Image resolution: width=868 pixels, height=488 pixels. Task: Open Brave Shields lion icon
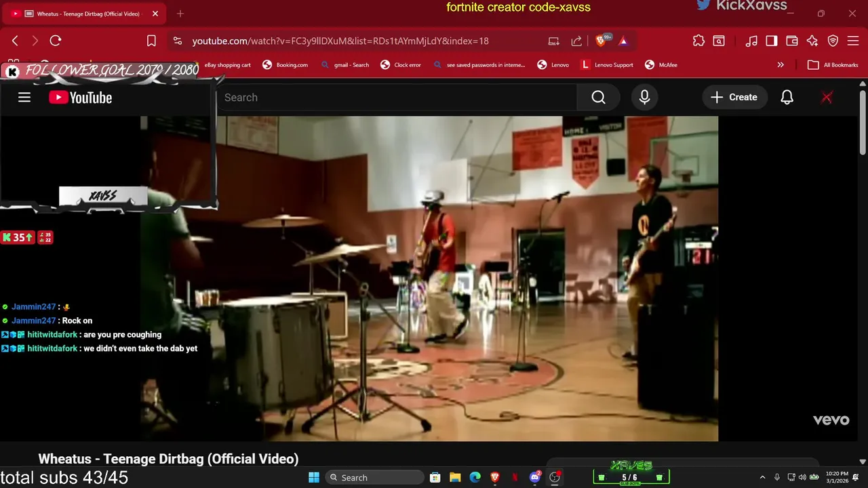601,41
